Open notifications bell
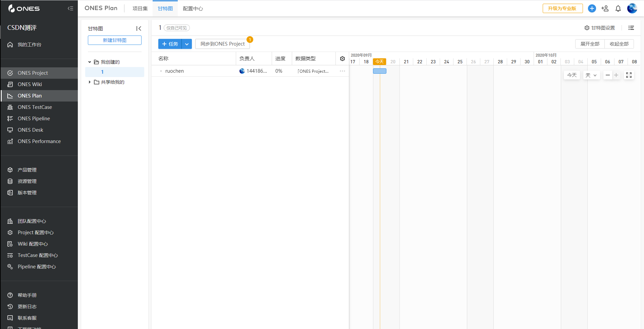Screen dimensions: 644x329 [x=618, y=8]
